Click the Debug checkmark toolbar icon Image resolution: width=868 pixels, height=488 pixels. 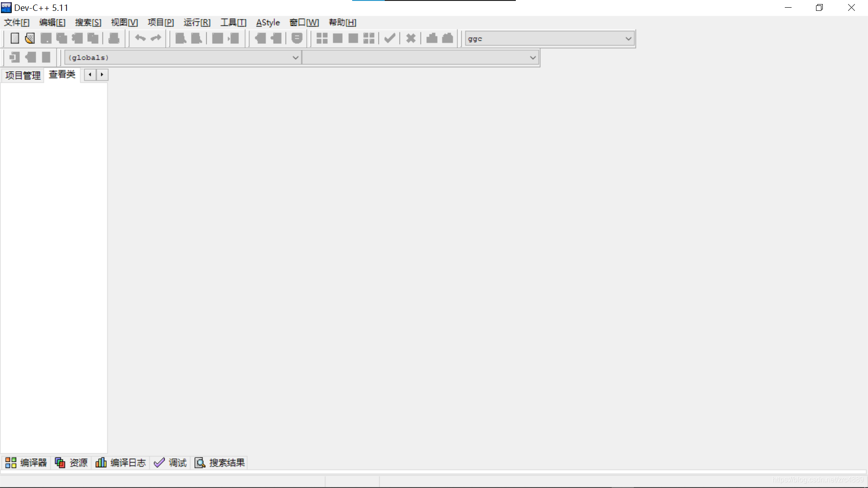tap(390, 38)
